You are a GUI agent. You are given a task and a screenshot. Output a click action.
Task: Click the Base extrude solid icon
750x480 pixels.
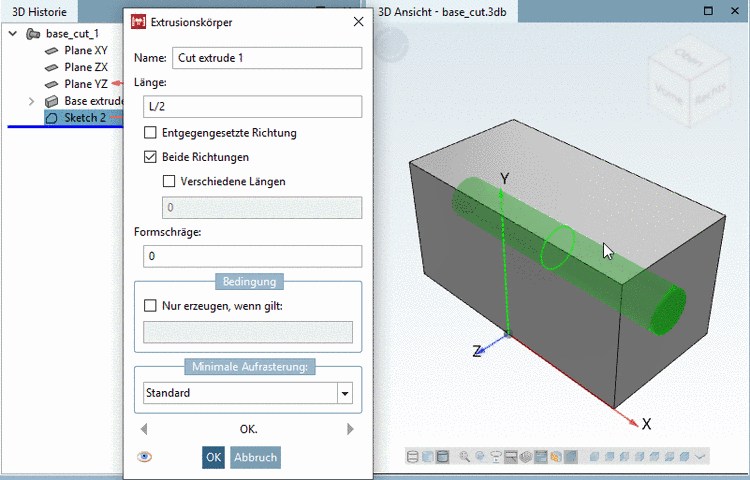click(51, 101)
